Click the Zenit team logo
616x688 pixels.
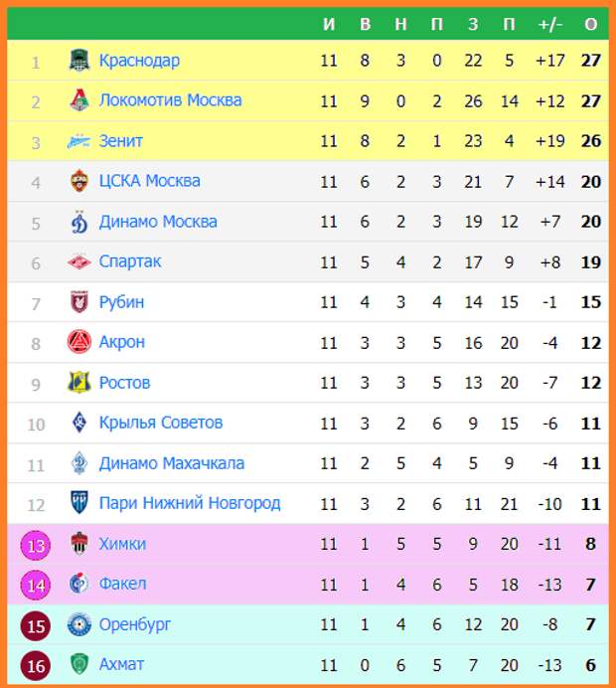pos(78,141)
